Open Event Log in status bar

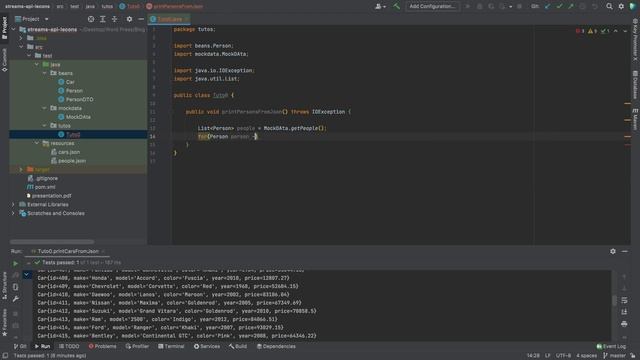(x=611, y=346)
